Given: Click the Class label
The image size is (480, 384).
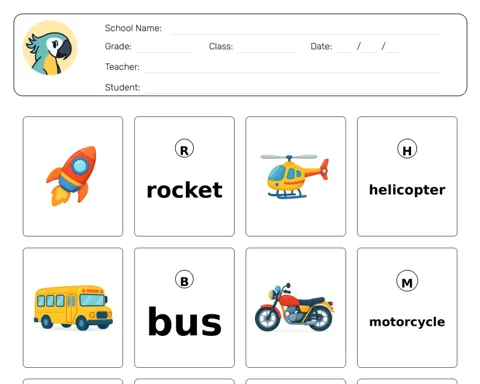Looking at the screenshot, I should tap(221, 46).
